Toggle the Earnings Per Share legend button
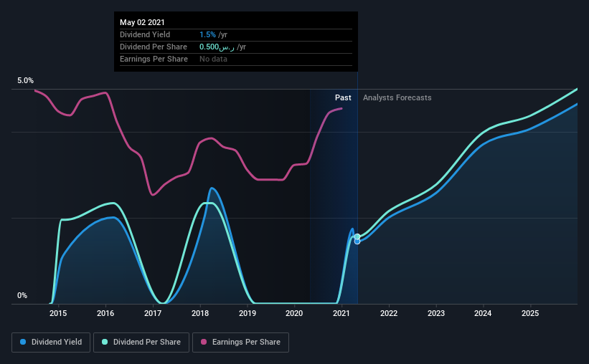Image resolution: width=589 pixels, height=364 pixels. point(241,343)
